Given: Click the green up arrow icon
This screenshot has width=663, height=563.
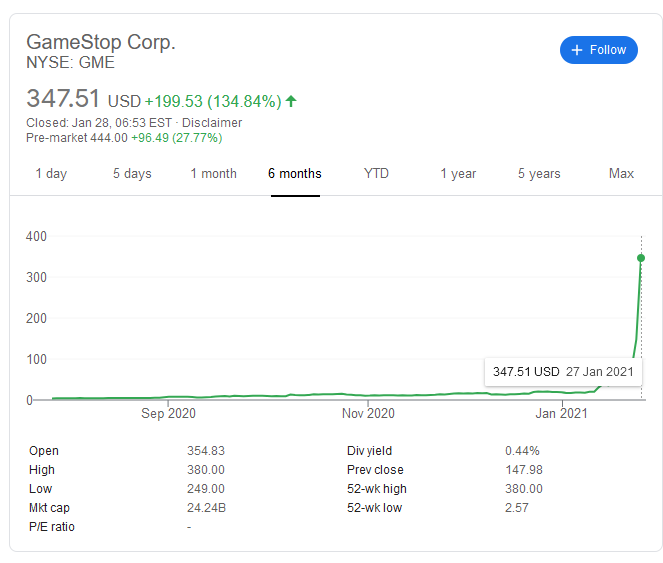Looking at the screenshot, I should pyautogui.click(x=291, y=101).
